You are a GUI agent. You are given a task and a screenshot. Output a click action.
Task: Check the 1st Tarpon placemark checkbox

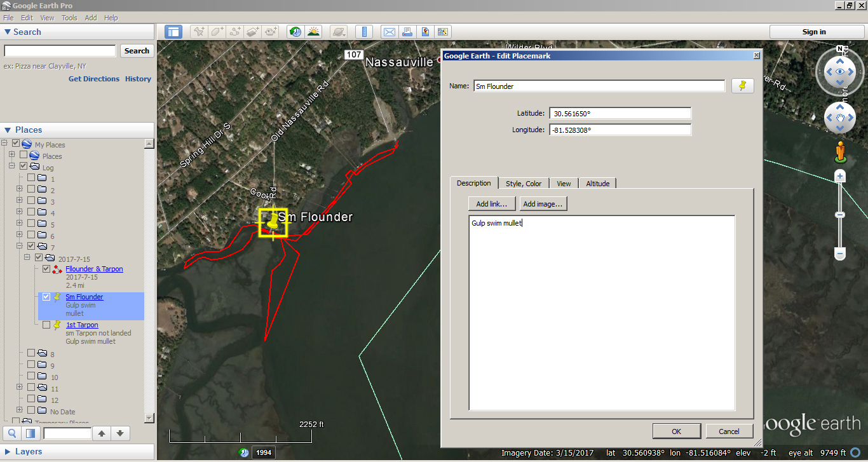click(x=46, y=325)
